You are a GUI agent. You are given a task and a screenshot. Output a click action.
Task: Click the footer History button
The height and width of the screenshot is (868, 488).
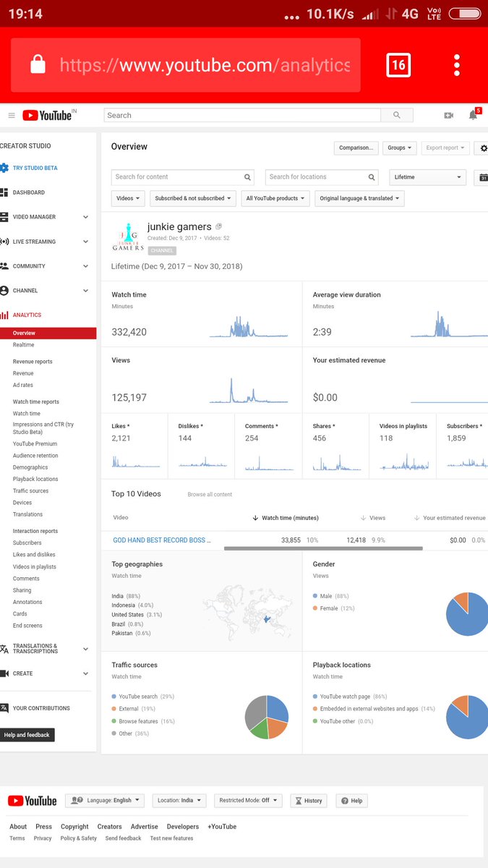309,801
